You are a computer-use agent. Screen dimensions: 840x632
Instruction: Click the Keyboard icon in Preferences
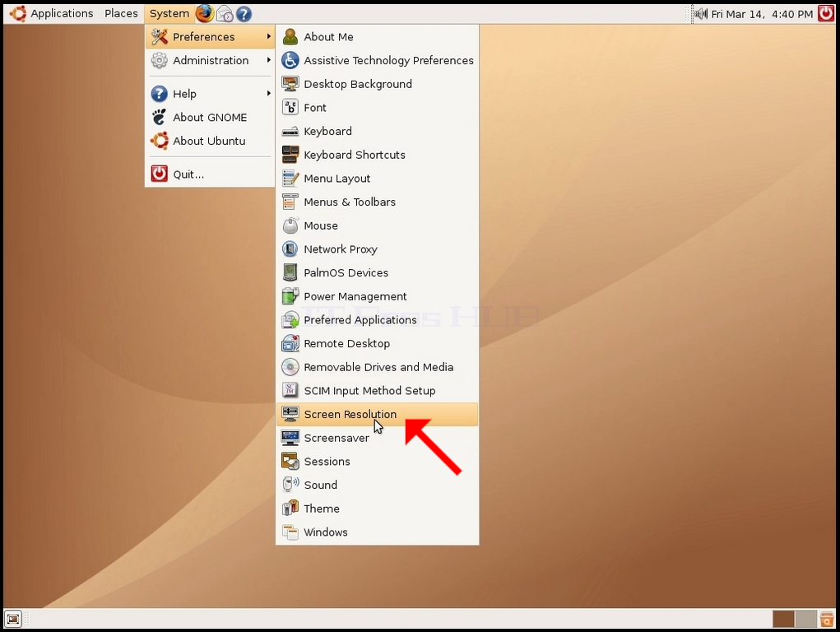[290, 132]
